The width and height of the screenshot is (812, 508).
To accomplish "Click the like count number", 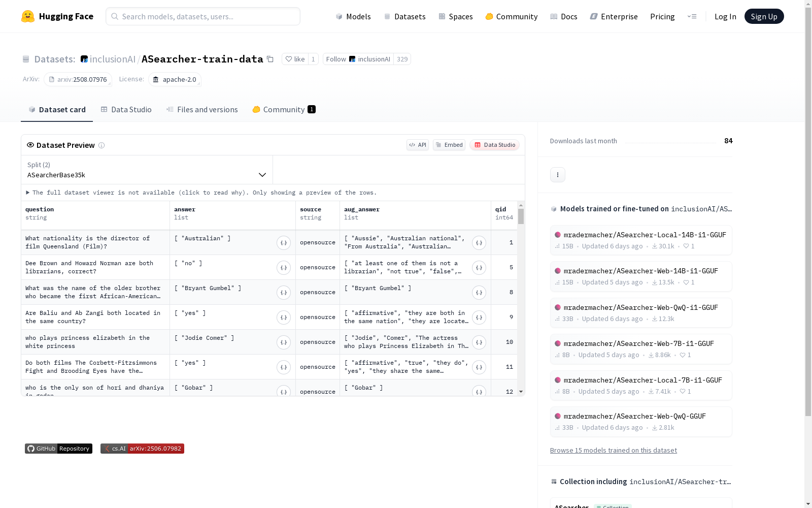I will pos(313,59).
